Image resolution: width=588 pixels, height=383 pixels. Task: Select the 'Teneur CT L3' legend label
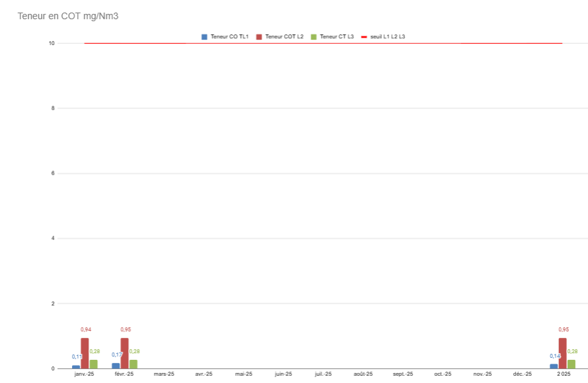337,36
